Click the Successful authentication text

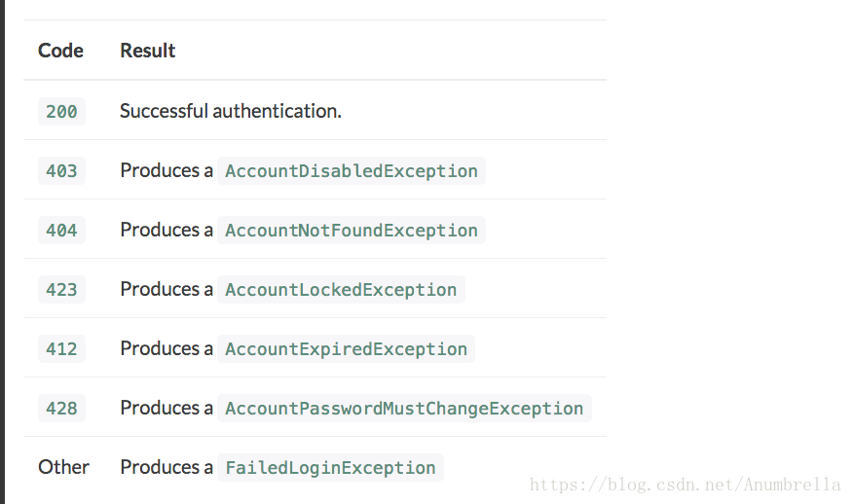(x=231, y=111)
